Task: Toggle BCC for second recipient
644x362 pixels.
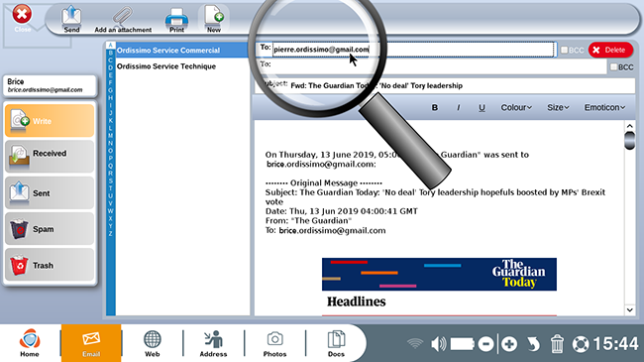Action: (x=613, y=66)
